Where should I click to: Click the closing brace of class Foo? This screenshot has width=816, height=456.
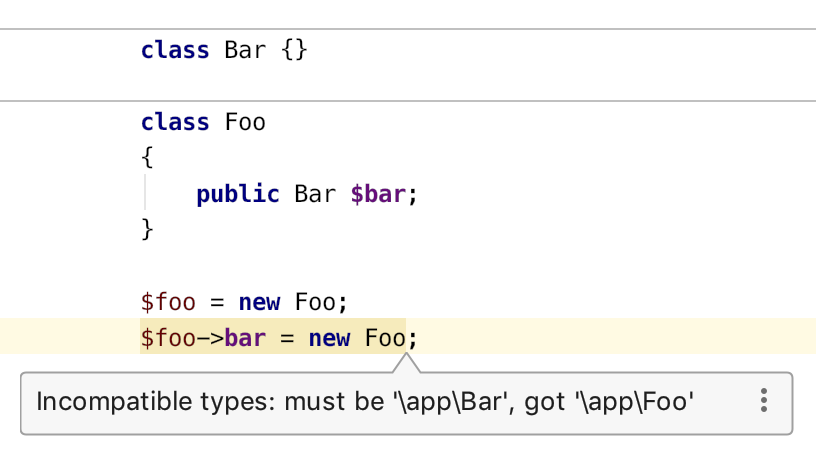tap(147, 229)
